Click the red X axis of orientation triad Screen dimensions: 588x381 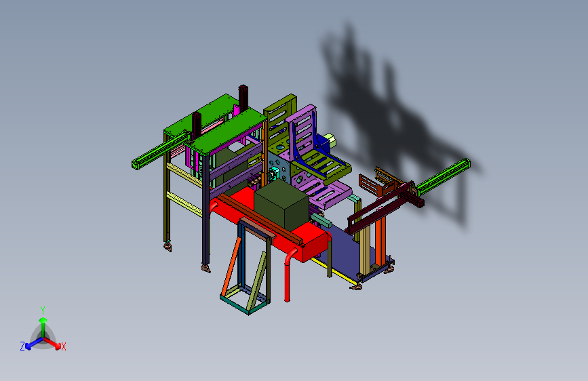54,344
